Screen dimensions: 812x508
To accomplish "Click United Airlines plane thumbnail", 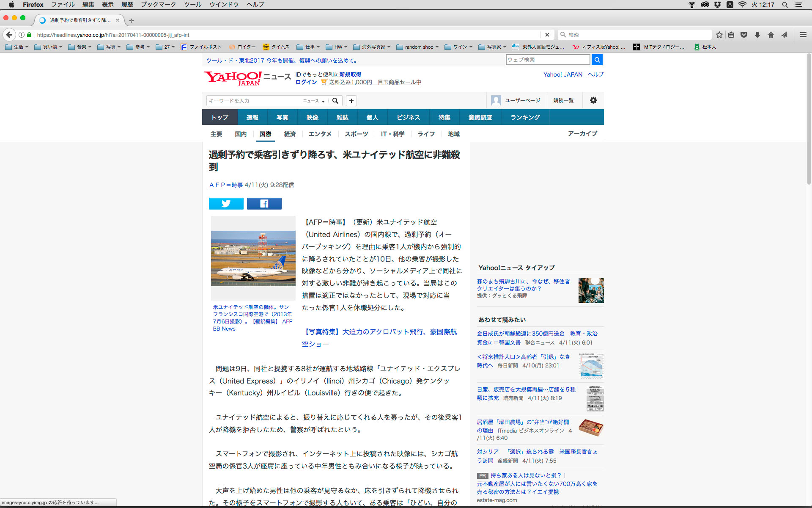I will coord(253,258).
